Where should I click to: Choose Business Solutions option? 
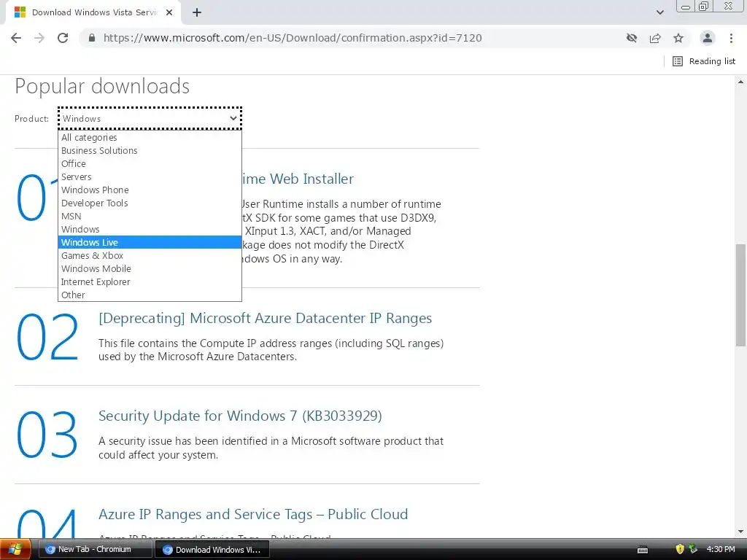pyautogui.click(x=150, y=150)
